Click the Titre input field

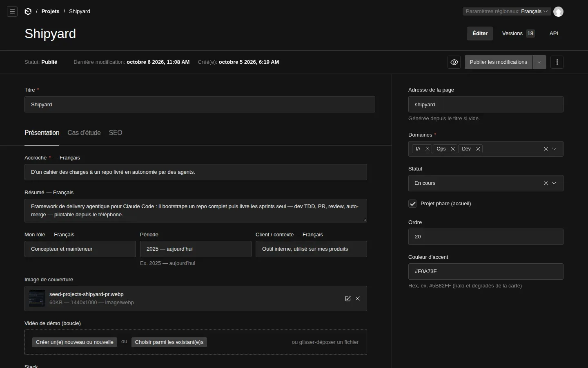(x=200, y=104)
